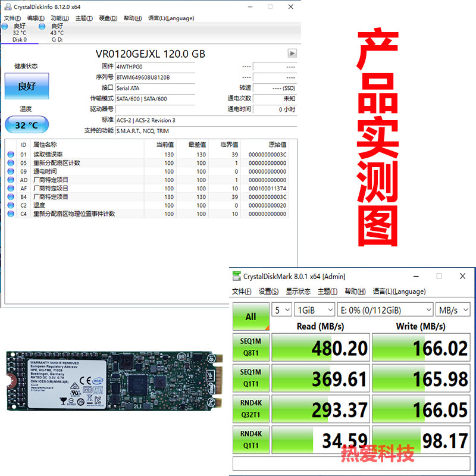The width and height of the screenshot is (476, 476).
Task: Click the standard field ACS-2 Revision 3
Action: [x=206, y=120]
